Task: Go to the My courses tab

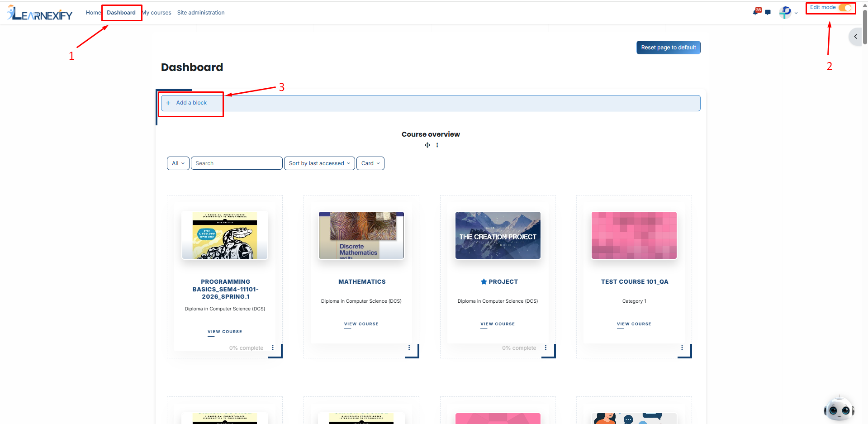Action: click(157, 13)
